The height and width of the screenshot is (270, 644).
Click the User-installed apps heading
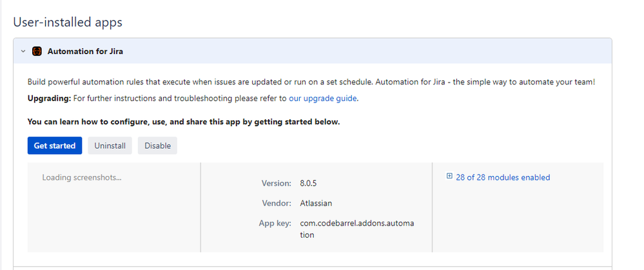[68, 22]
